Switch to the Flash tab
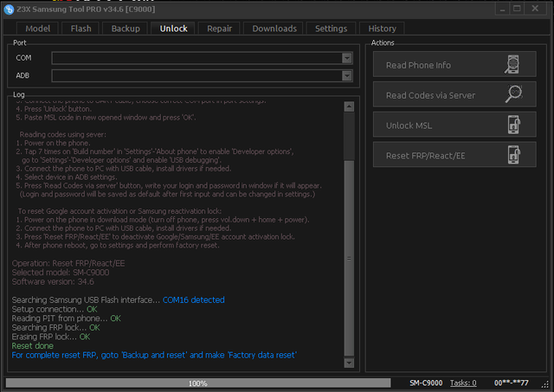 (81, 29)
